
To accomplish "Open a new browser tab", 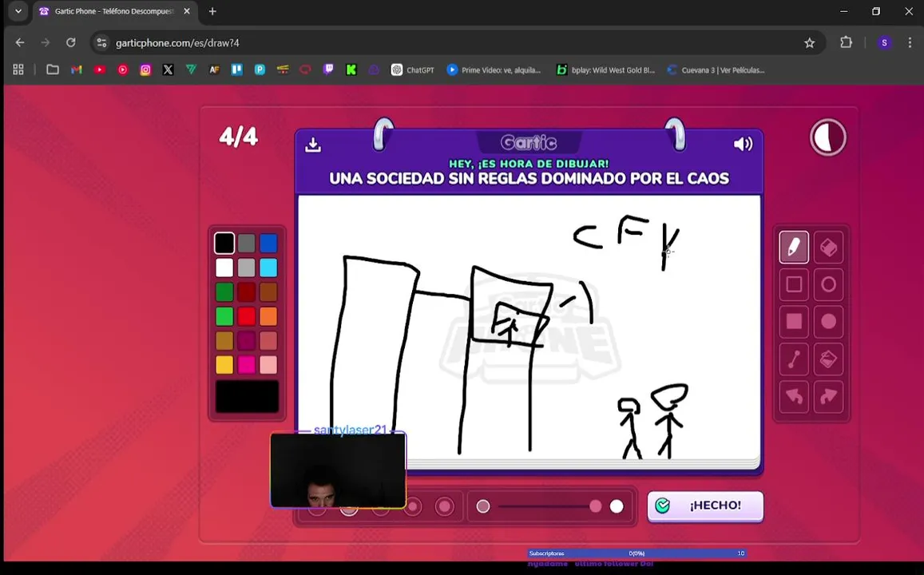I will pos(212,11).
